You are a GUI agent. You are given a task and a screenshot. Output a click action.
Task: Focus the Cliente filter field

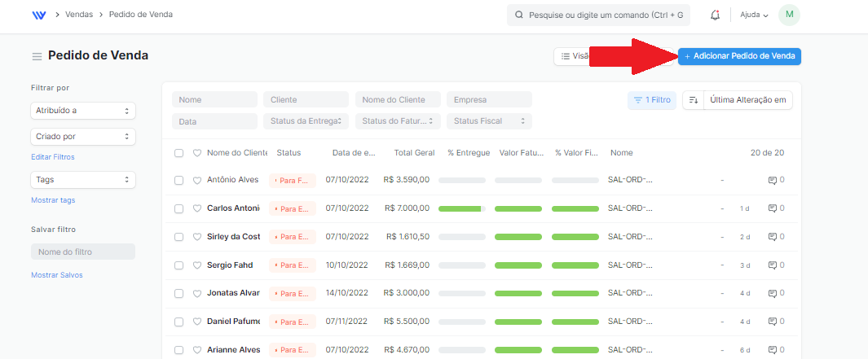click(306, 99)
